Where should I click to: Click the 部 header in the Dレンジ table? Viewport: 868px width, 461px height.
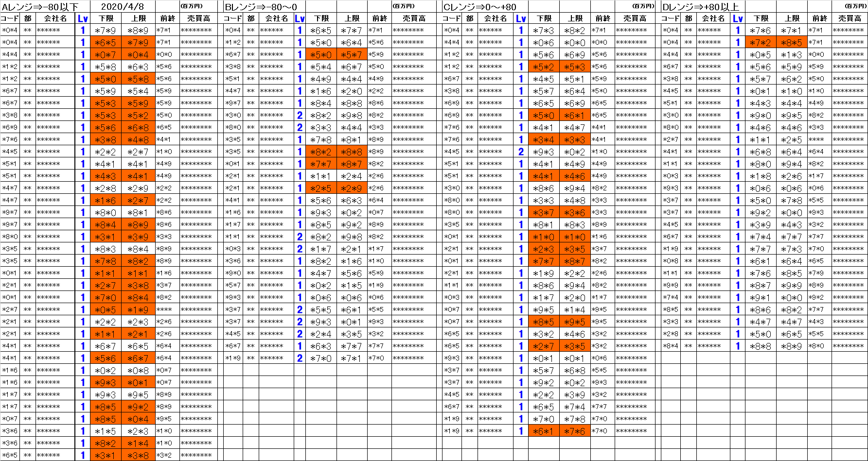(x=689, y=18)
